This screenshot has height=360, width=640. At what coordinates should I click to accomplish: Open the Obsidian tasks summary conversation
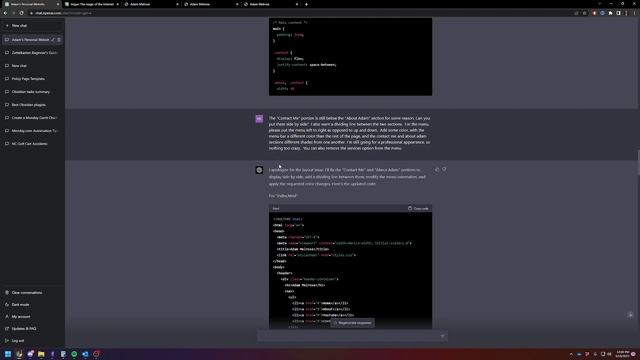(32, 92)
